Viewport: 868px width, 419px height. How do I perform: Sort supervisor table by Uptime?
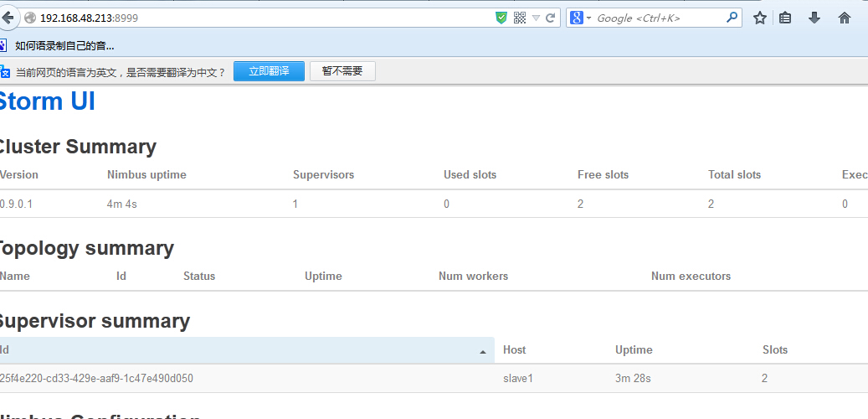[x=634, y=349]
